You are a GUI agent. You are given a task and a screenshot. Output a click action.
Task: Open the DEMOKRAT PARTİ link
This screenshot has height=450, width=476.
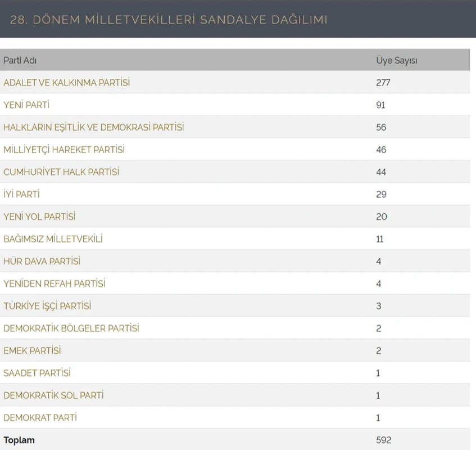coord(40,417)
